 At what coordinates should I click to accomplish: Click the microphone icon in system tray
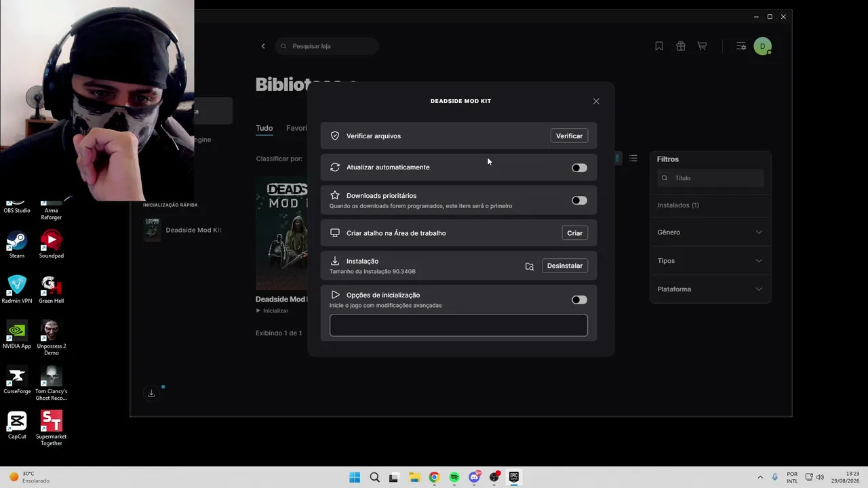(x=775, y=477)
